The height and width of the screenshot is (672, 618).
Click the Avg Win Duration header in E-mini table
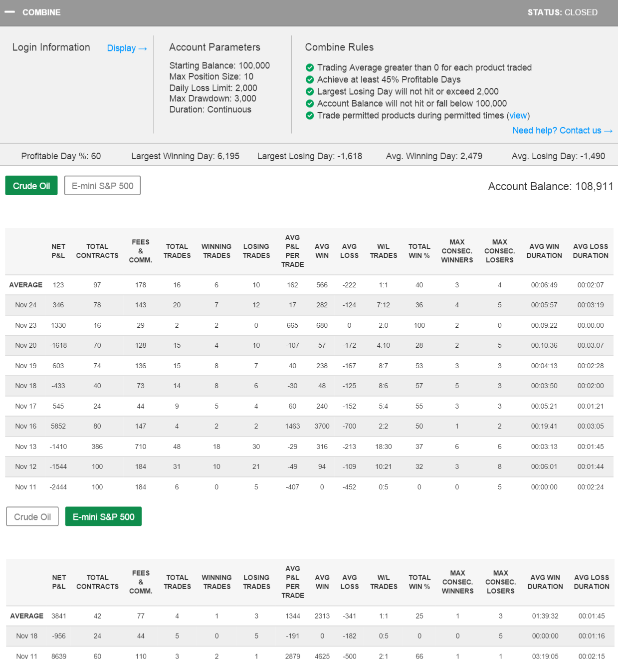pos(545,582)
